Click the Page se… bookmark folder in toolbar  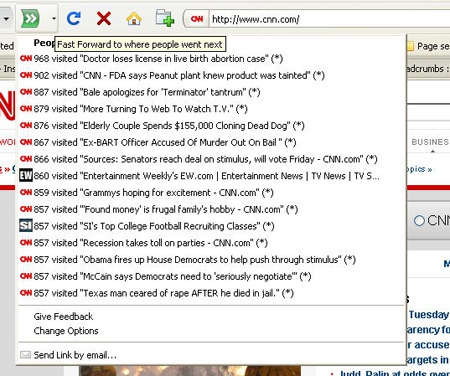pyautogui.click(x=428, y=46)
